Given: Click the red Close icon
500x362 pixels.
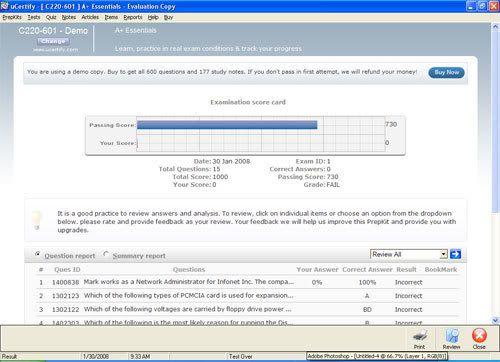Looking at the screenshot, I should (x=479, y=335).
